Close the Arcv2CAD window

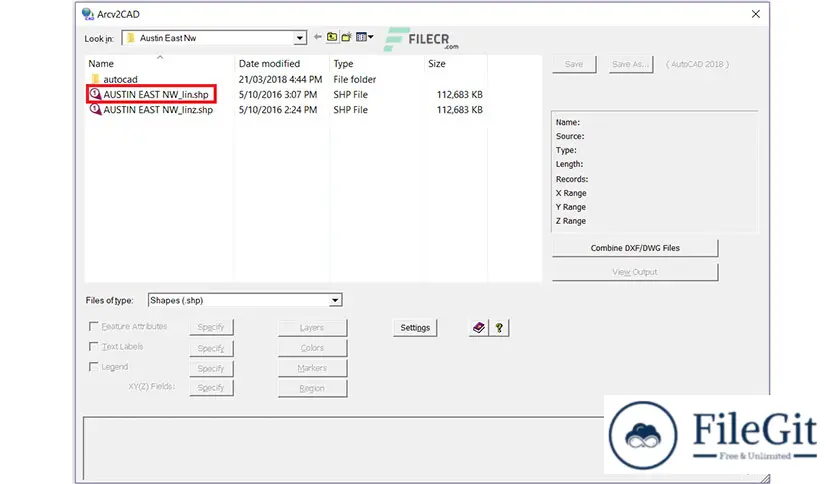point(755,14)
